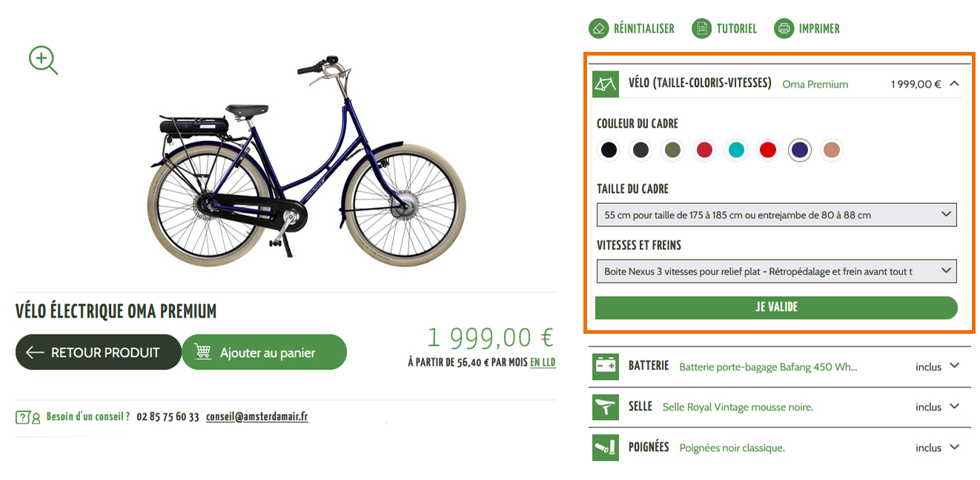Open the conseil@amsterdamair.fr email link
The image size is (980, 480).
[x=256, y=417]
